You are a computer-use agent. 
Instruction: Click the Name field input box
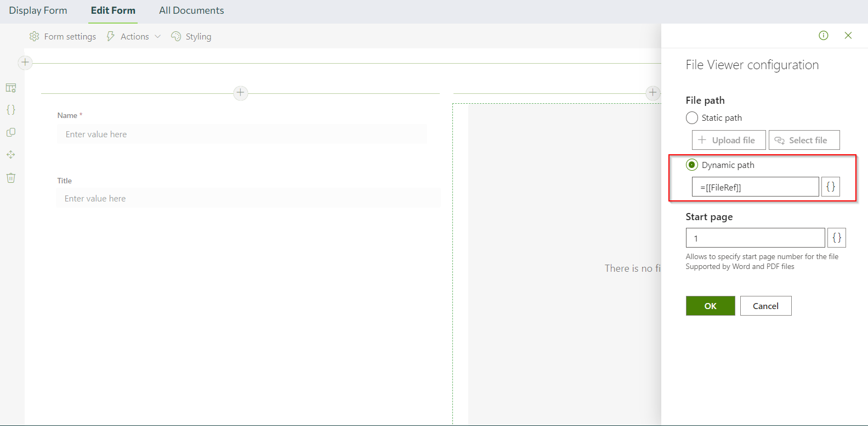[x=242, y=134]
